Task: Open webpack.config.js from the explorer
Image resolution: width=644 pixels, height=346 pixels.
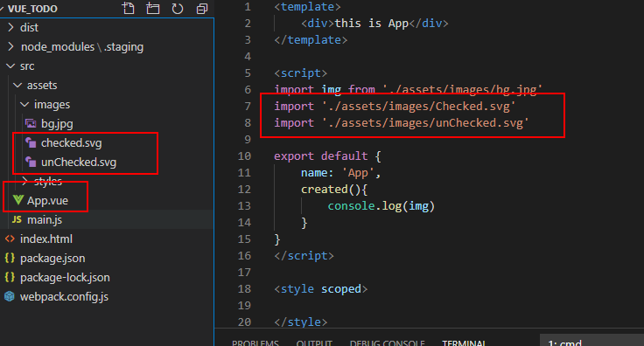Action: [x=64, y=297]
